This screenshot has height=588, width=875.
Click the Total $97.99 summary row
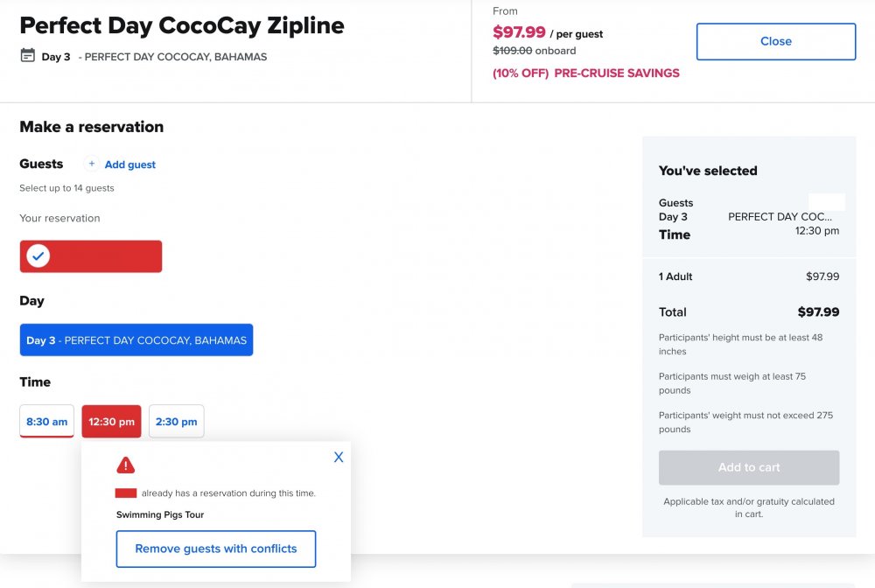(749, 311)
